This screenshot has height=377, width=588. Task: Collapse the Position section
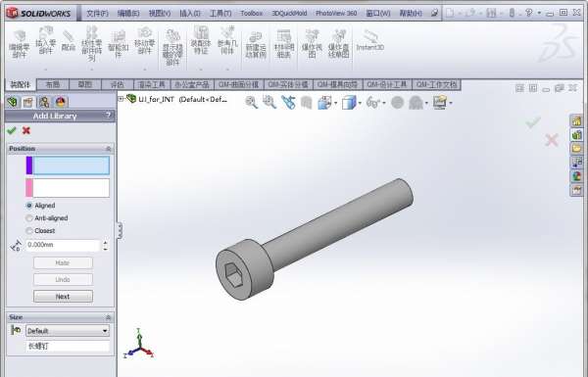click(x=109, y=149)
